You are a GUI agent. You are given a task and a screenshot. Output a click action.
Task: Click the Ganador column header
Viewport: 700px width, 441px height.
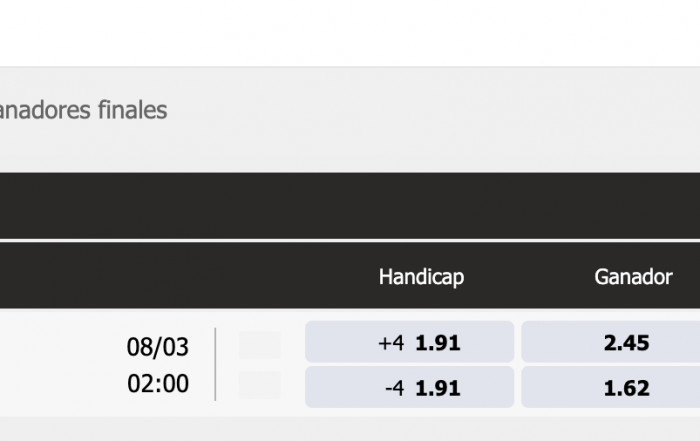pos(633,277)
